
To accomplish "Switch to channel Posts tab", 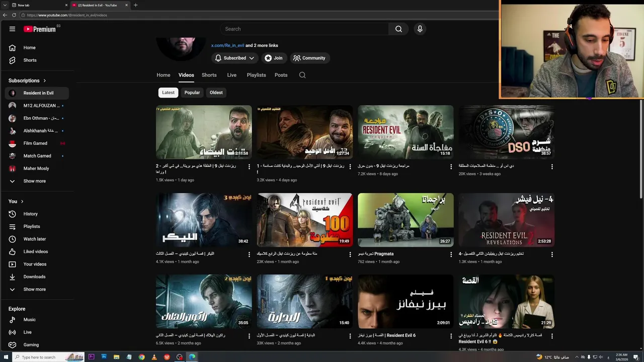I will 281,75.
